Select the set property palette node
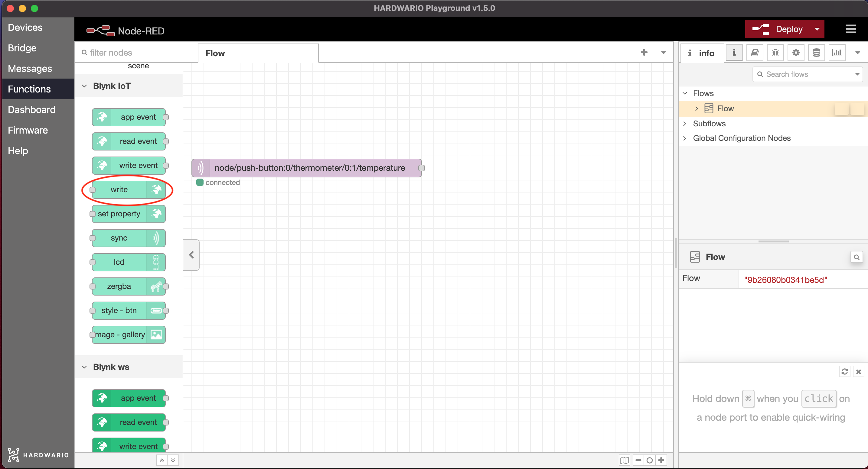The width and height of the screenshot is (868, 469). (129, 214)
